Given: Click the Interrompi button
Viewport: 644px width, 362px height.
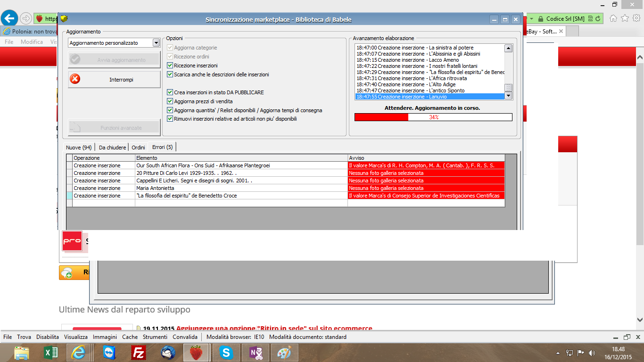Looking at the screenshot, I should (115, 80).
